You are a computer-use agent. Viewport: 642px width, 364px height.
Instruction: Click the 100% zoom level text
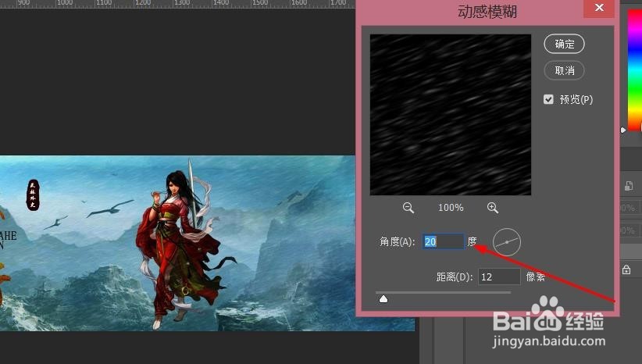tap(451, 208)
